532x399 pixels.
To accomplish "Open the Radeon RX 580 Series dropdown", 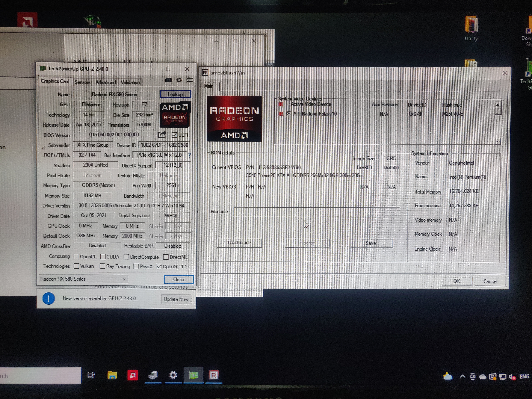I will (83, 279).
